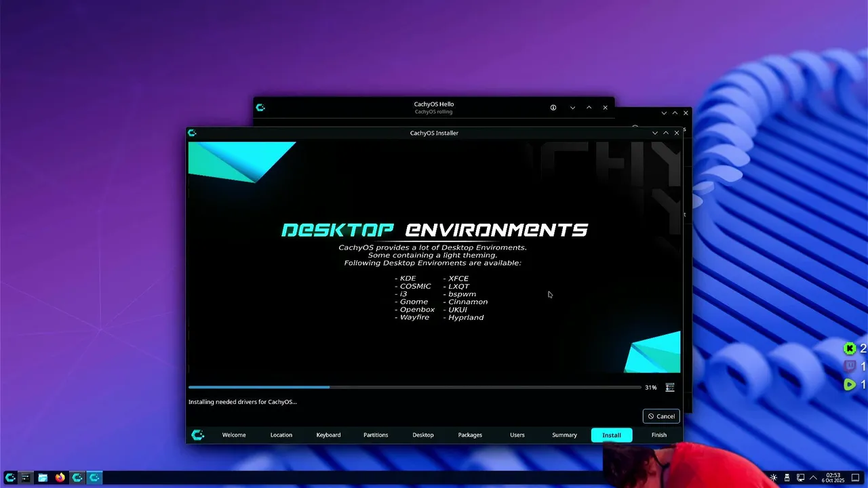Select the Desktop step
Screen dimensions: 868x488
[423, 435]
